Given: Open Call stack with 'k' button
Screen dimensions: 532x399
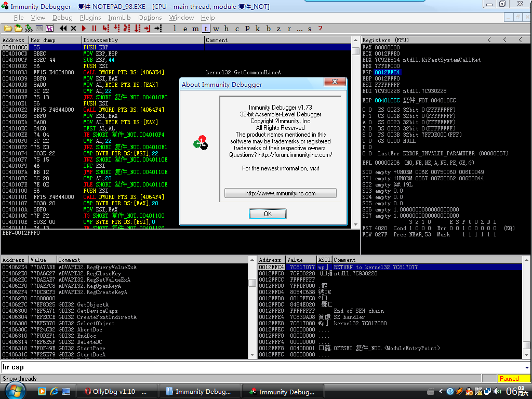Looking at the screenshot, I should click(x=258, y=29).
